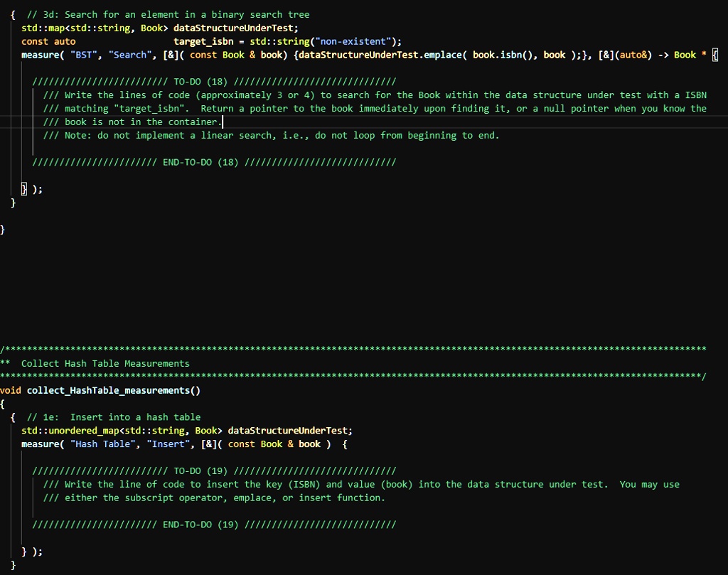Viewport: 728px width, 575px height.
Task: Click the closing '} );' below END-TO-DO (19)
Action: [x=32, y=552]
